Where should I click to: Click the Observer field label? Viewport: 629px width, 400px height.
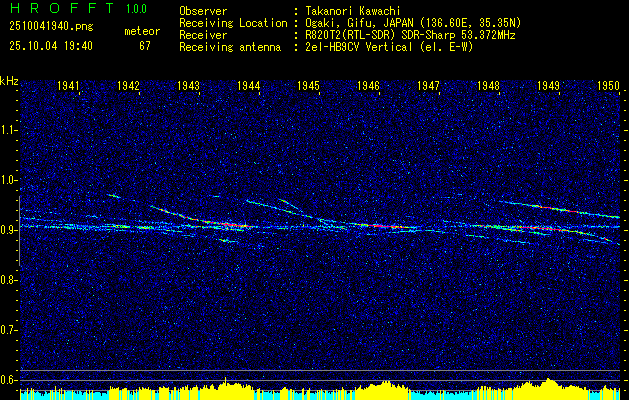click(203, 11)
